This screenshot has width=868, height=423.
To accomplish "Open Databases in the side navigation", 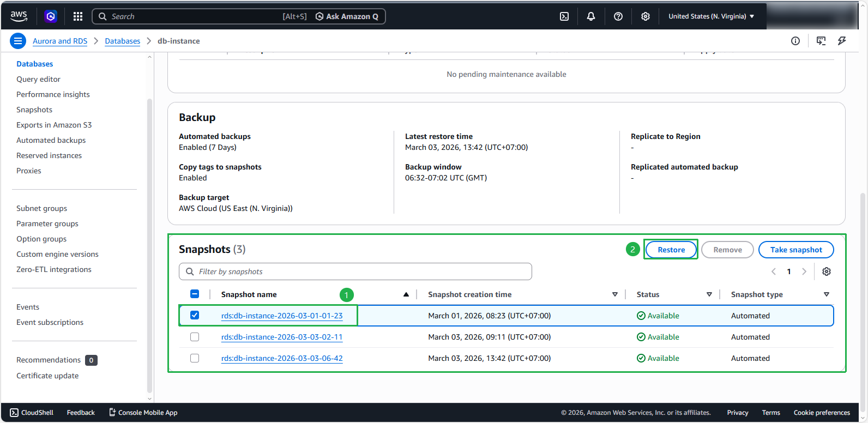I will pyautogui.click(x=35, y=64).
